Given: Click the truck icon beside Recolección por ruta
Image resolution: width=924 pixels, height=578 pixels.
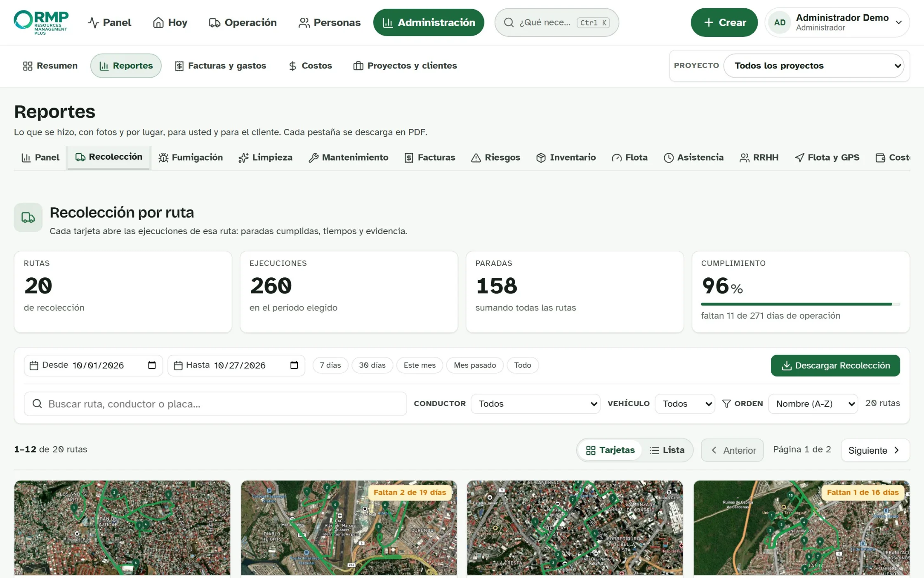Looking at the screenshot, I should [28, 217].
